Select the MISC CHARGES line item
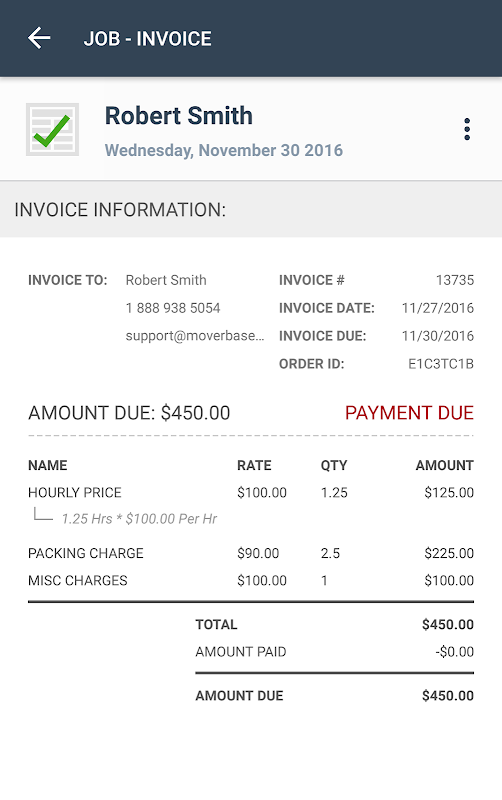502x800 pixels. 251,580
